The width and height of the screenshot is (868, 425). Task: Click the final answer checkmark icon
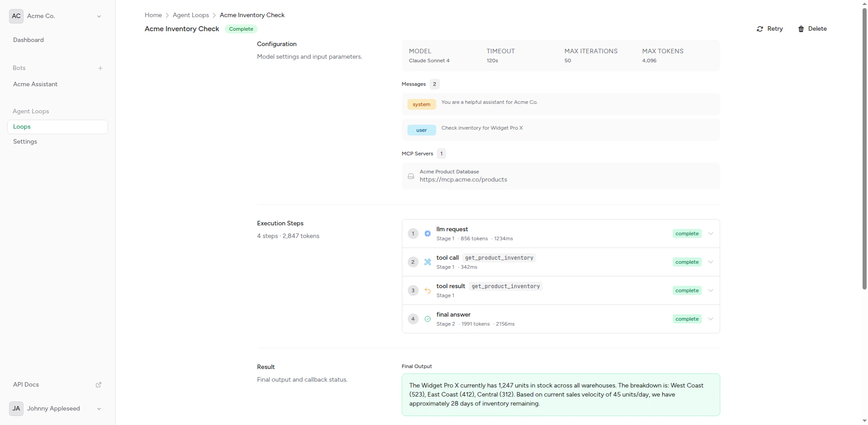428,319
